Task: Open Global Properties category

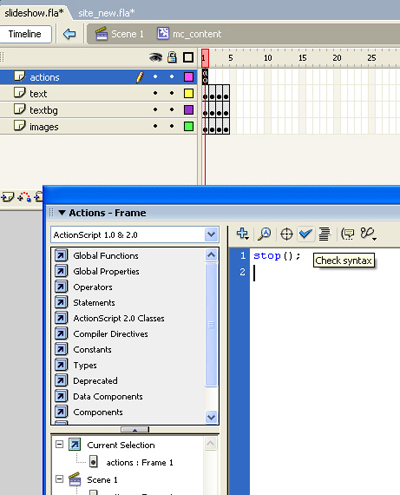Action: coord(106,271)
